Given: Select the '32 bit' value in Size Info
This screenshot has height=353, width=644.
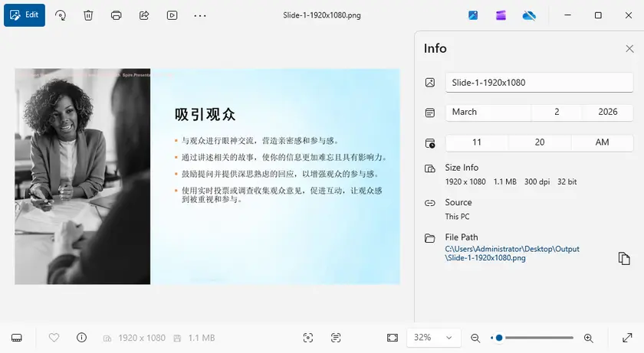Looking at the screenshot, I should coord(567,181).
